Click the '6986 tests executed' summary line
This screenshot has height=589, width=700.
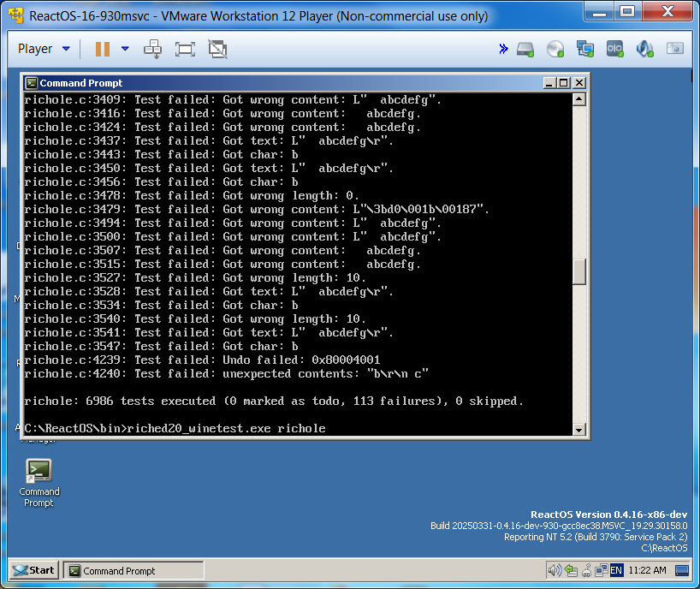pos(274,402)
